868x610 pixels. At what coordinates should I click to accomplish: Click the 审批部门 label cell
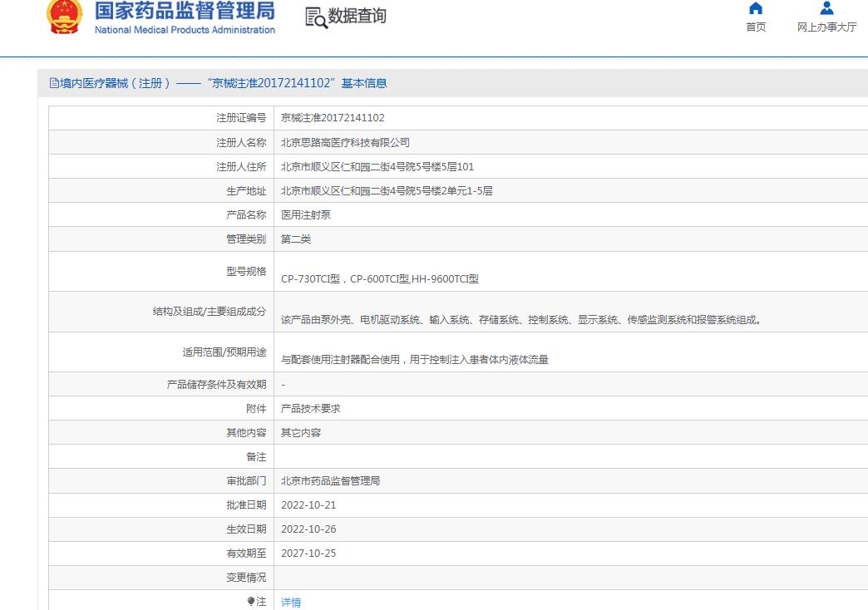tap(161, 481)
